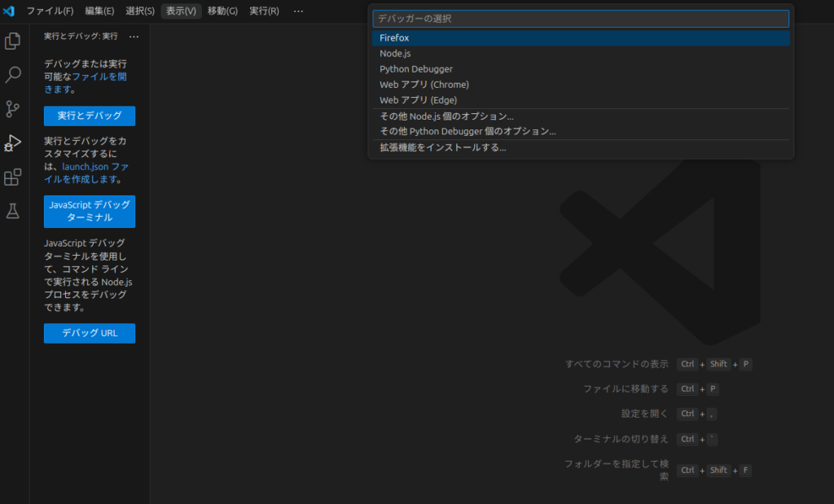Open sidebar panel more actions (…) menu
834x504 pixels.
134,37
